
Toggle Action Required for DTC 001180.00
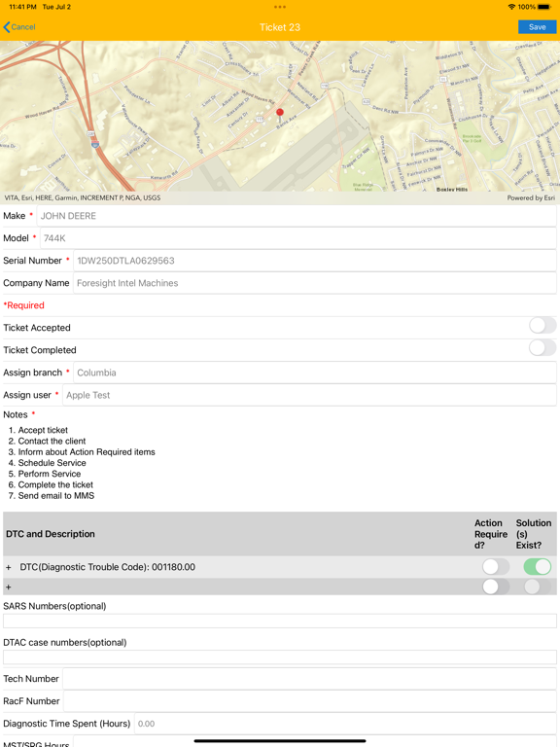(x=496, y=567)
